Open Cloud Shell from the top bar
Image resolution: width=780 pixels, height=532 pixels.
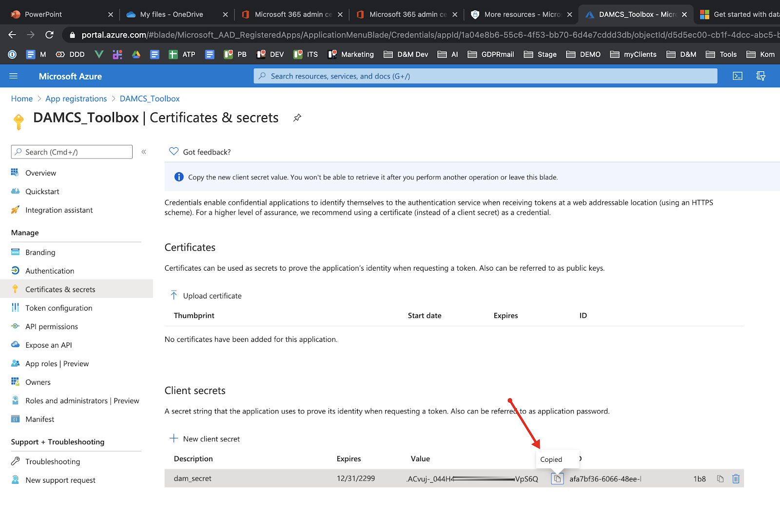[x=738, y=76]
